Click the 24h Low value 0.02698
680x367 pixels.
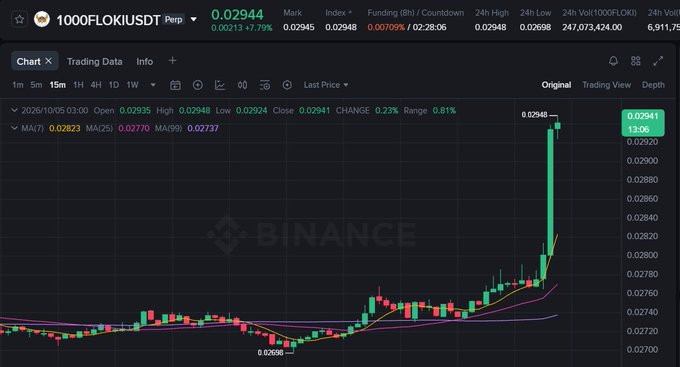(x=535, y=27)
